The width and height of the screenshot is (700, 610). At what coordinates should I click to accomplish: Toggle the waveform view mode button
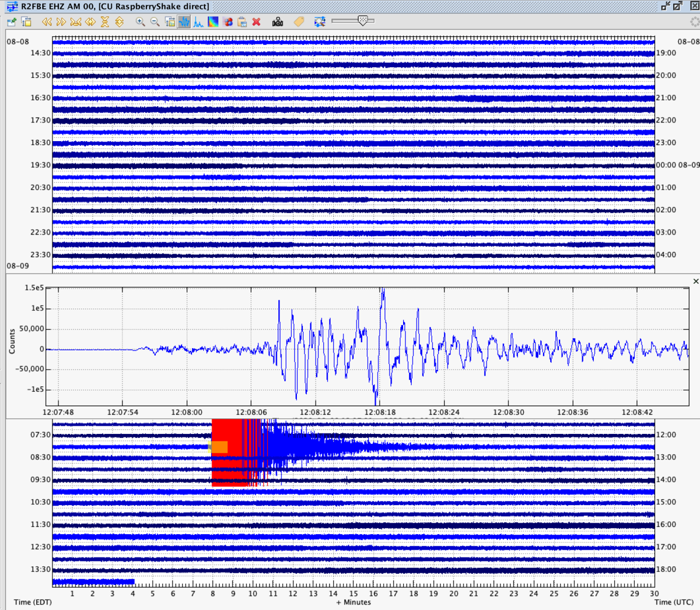point(184,22)
